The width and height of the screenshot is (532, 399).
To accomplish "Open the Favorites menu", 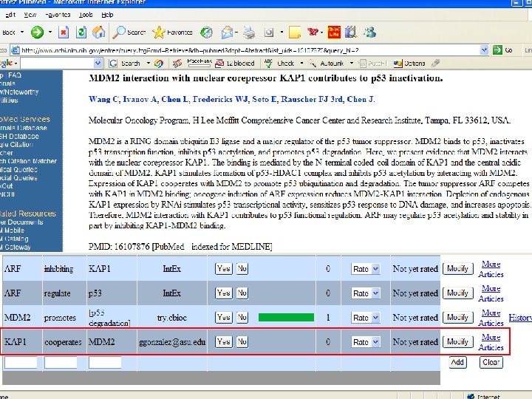I will click(x=58, y=15).
